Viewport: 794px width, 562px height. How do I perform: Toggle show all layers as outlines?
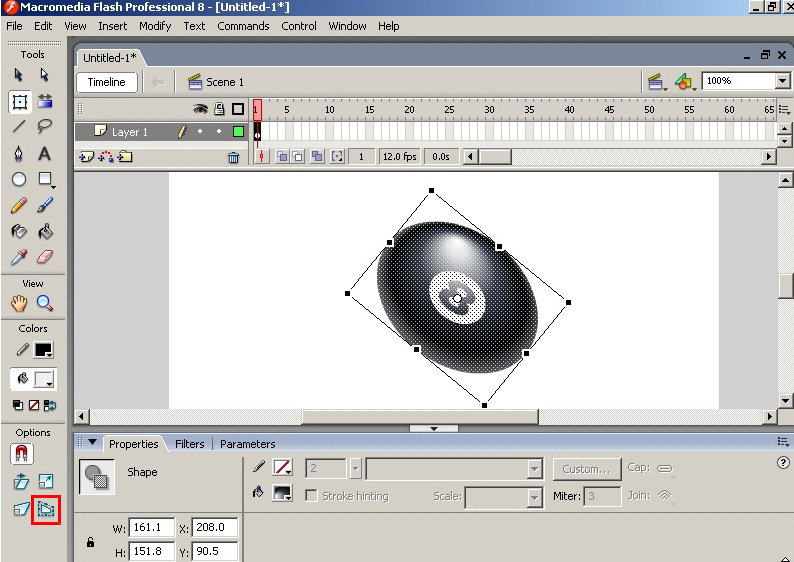point(237,109)
